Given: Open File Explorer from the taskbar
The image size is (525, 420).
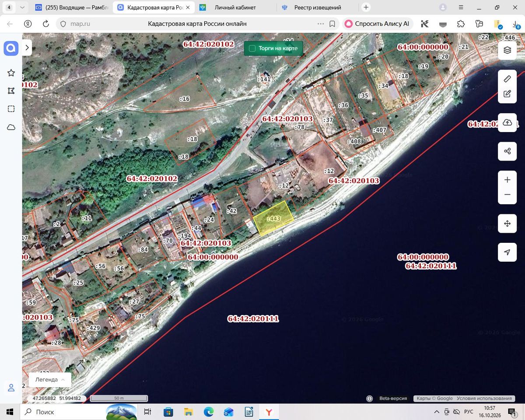Looking at the screenshot, I should click(189, 412).
